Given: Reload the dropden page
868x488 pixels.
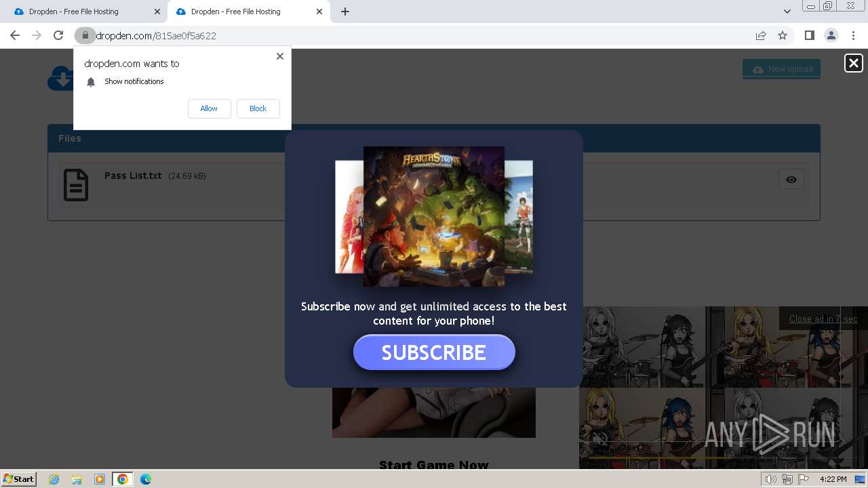Looking at the screenshot, I should [x=58, y=35].
